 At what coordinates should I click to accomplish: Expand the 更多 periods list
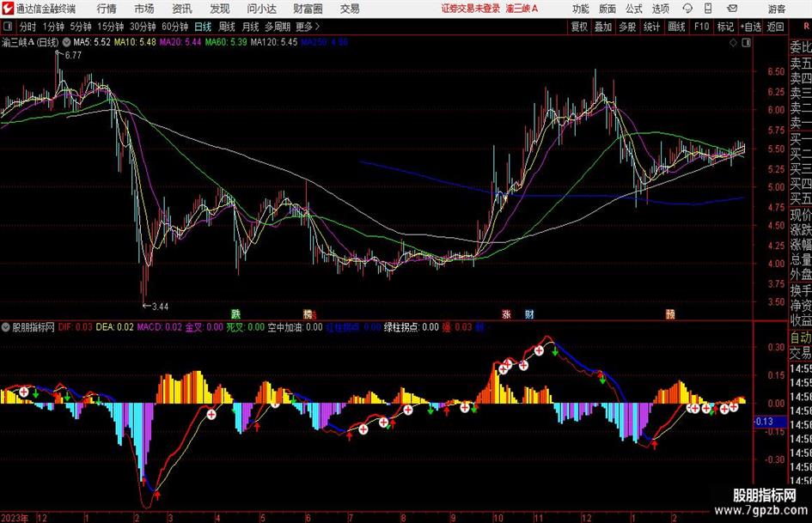[308, 27]
